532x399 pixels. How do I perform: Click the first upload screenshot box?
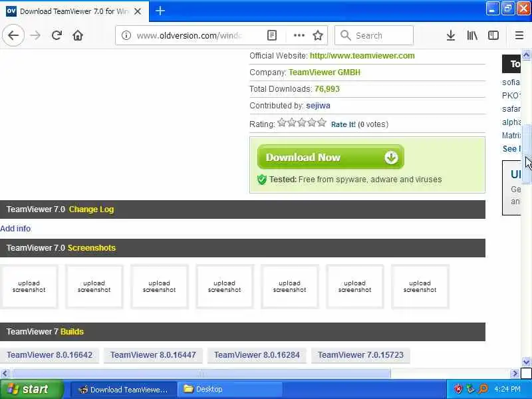click(29, 287)
